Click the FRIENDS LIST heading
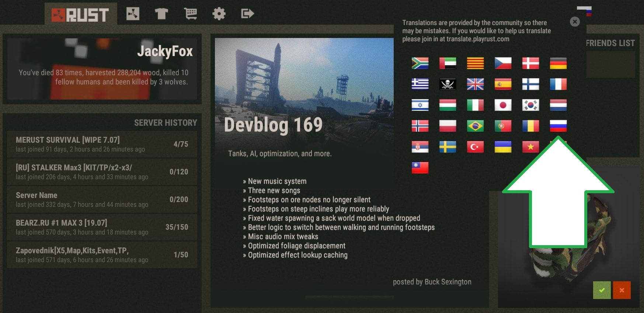Image resolution: width=644 pixels, height=313 pixels. (x=610, y=43)
